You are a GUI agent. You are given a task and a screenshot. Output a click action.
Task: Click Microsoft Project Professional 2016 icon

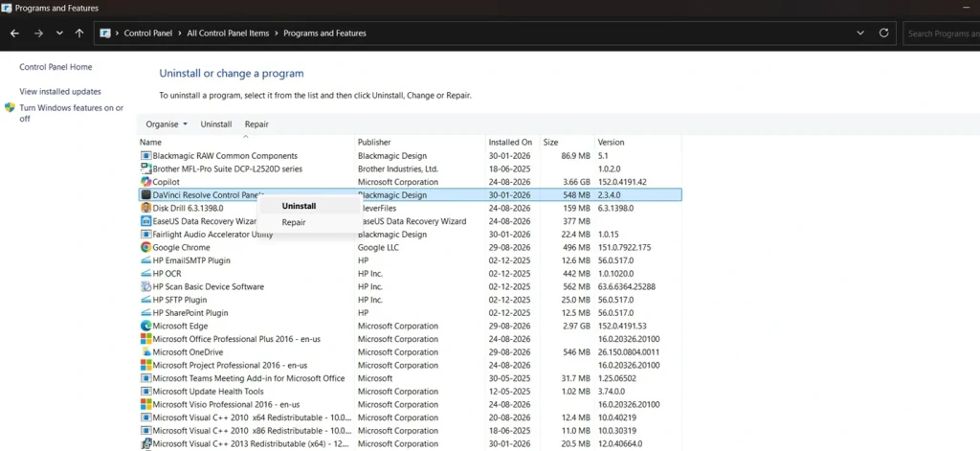point(145,366)
